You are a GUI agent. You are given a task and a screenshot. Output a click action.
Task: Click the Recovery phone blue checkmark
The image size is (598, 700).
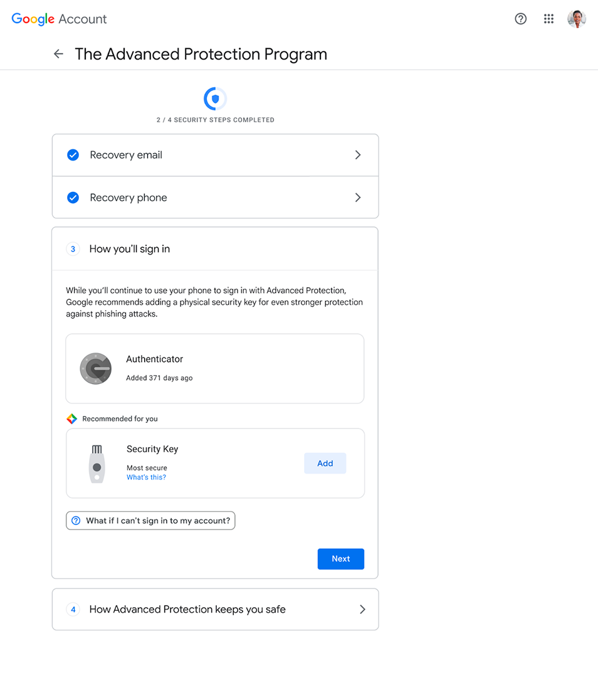73,198
